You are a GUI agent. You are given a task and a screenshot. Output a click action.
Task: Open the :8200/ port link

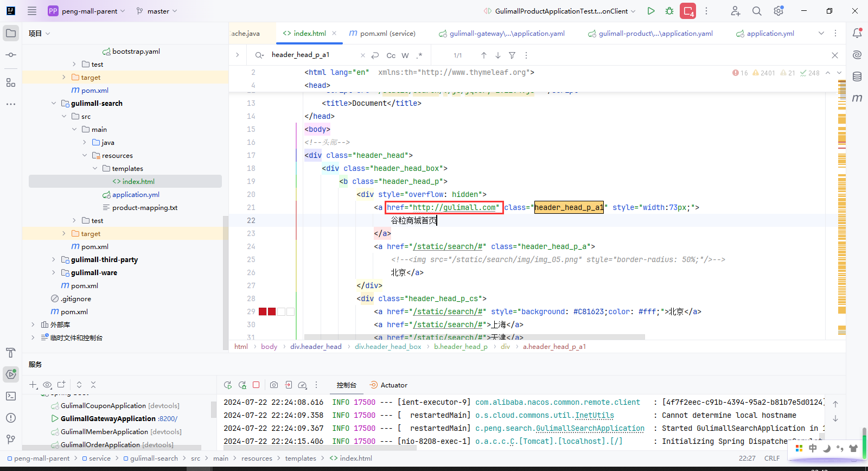pos(168,418)
